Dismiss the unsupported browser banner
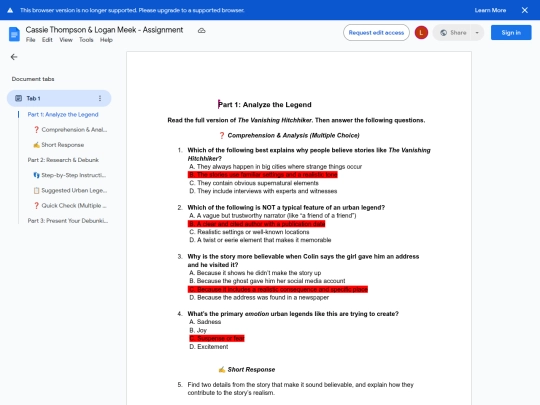Image resolution: width=540 pixels, height=405 pixels. click(x=525, y=10)
